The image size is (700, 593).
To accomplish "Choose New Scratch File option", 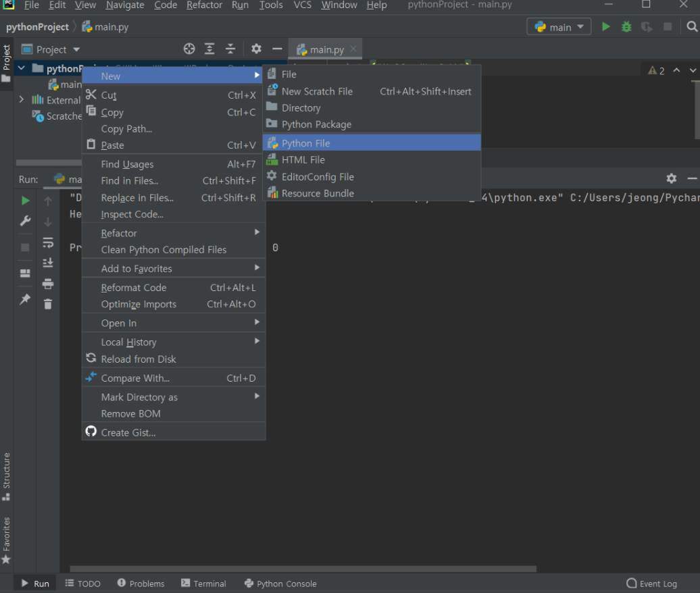I will (372, 91).
